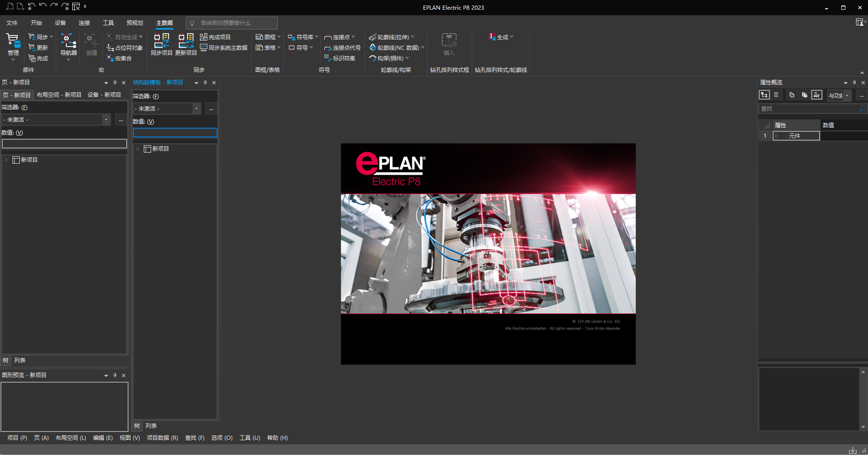The height and width of the screenshot is (455, 868).
Task: Click the ... button in 结构段模板 filter
Action: click(211, 109)
